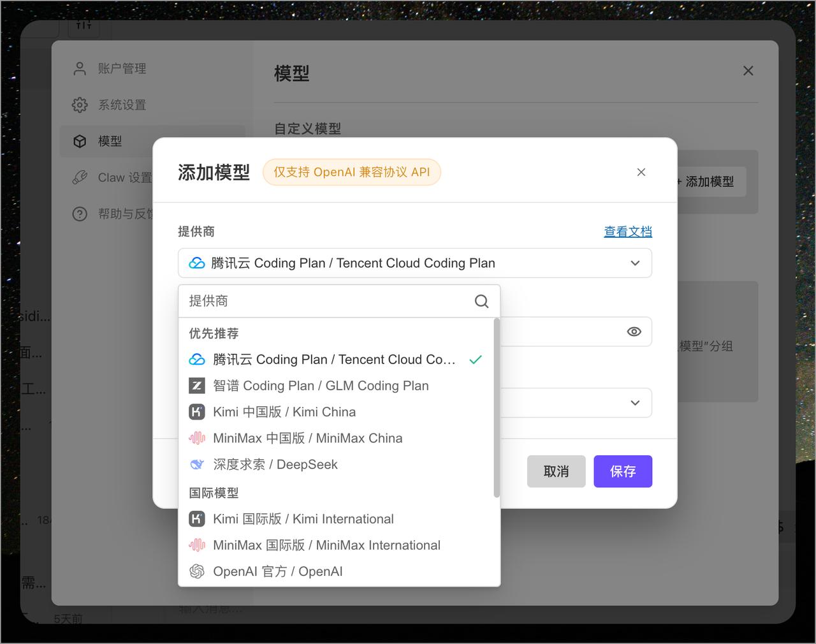This screenshot has width=816, height=644.
Task: Click the 模型 cube icon in sidebar
Action: pos(79,141)
